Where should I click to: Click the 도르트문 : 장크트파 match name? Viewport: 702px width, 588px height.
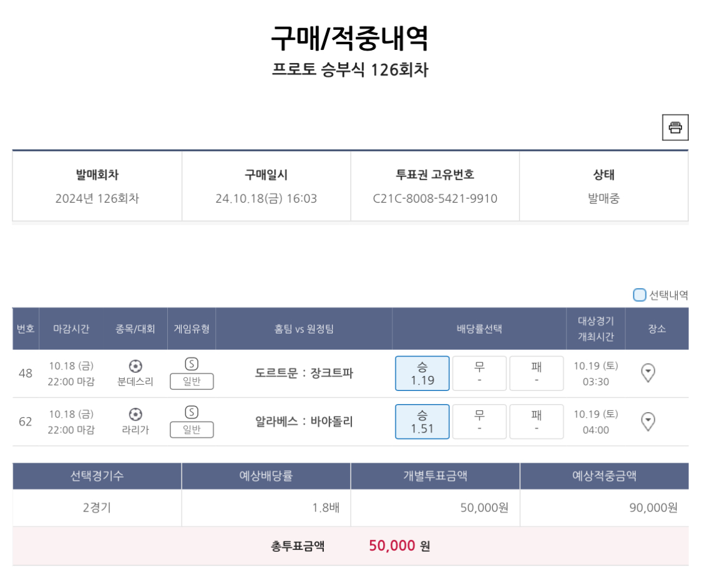click(304, 374)
